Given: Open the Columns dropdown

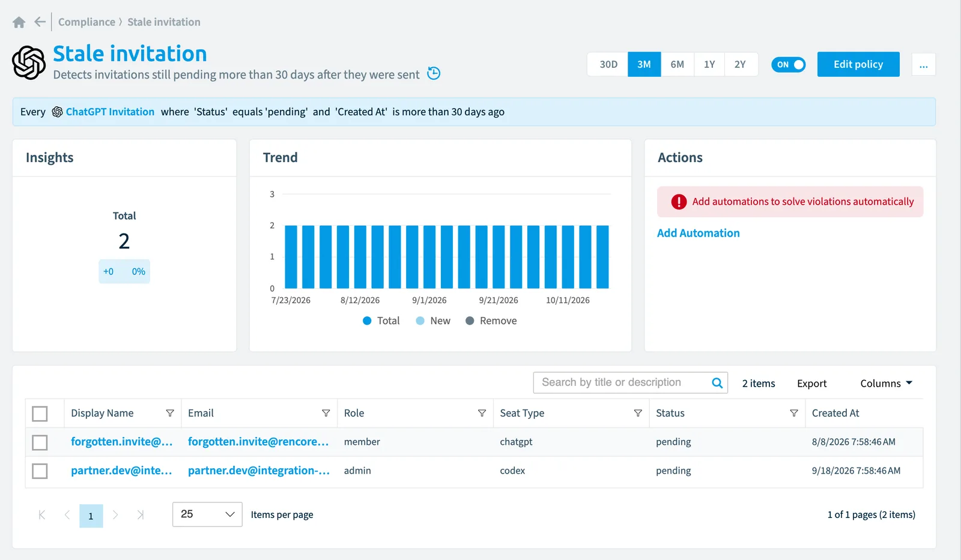Looking at the screenshot, I should pyautogui.click(x=886, y=383).
